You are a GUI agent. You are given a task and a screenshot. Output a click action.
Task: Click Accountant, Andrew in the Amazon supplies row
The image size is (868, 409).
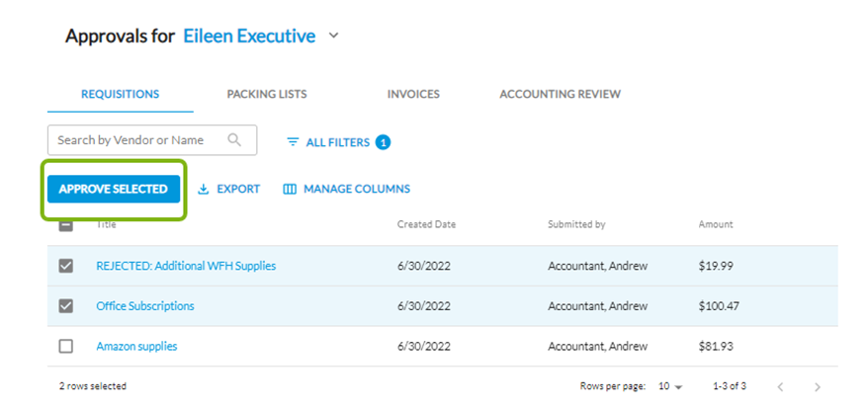click(x=598, y=347)
